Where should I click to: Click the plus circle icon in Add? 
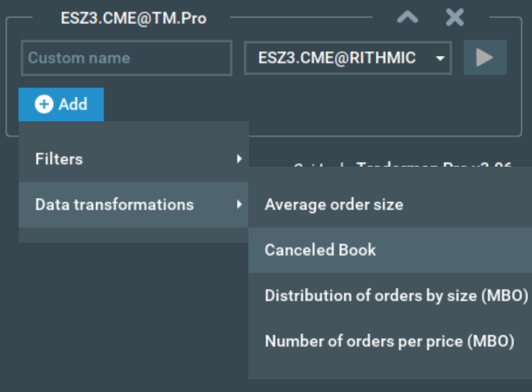tap(44, 104)
